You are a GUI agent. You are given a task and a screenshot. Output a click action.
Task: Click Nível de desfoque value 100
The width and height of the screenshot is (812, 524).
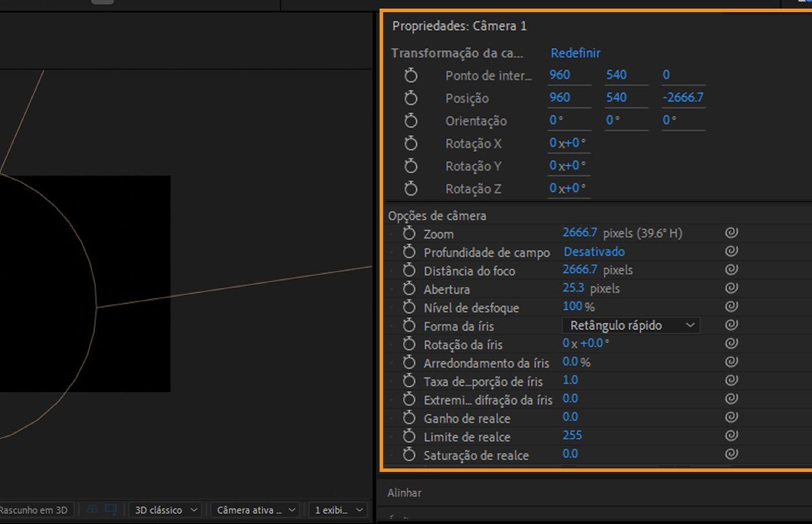572,307
